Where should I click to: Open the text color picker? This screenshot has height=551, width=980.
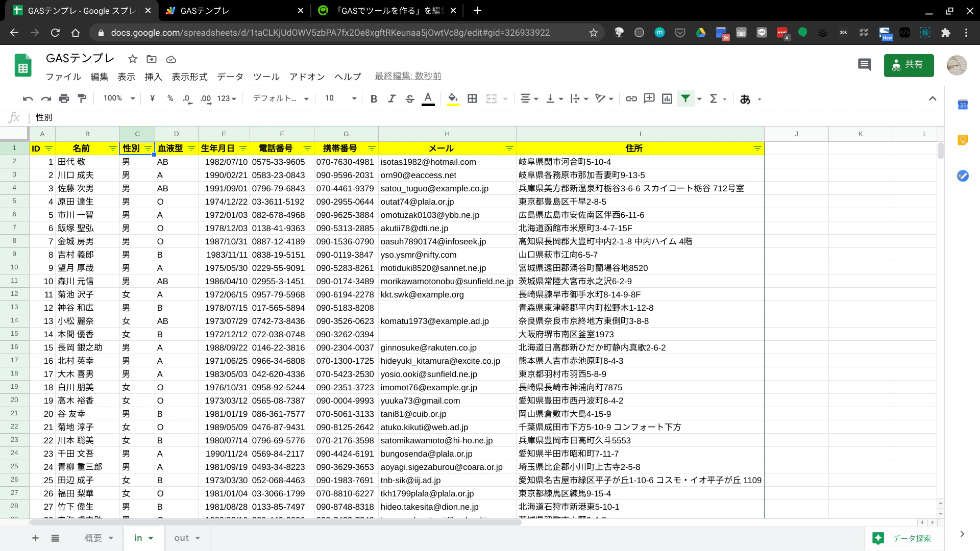pyautogui.click(x=428, y=99)
